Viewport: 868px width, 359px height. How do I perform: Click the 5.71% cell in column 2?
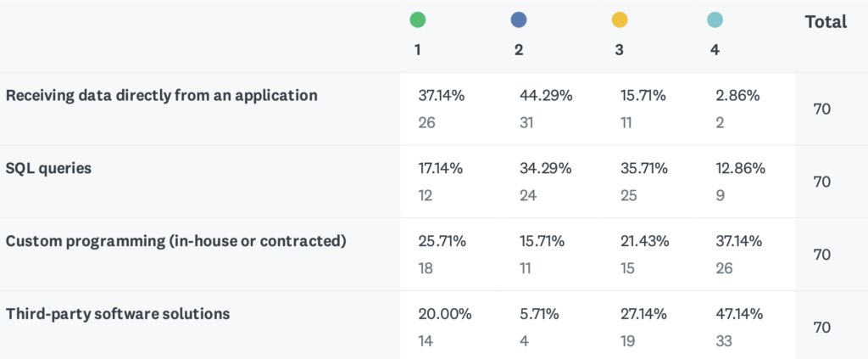pos(539,314)
